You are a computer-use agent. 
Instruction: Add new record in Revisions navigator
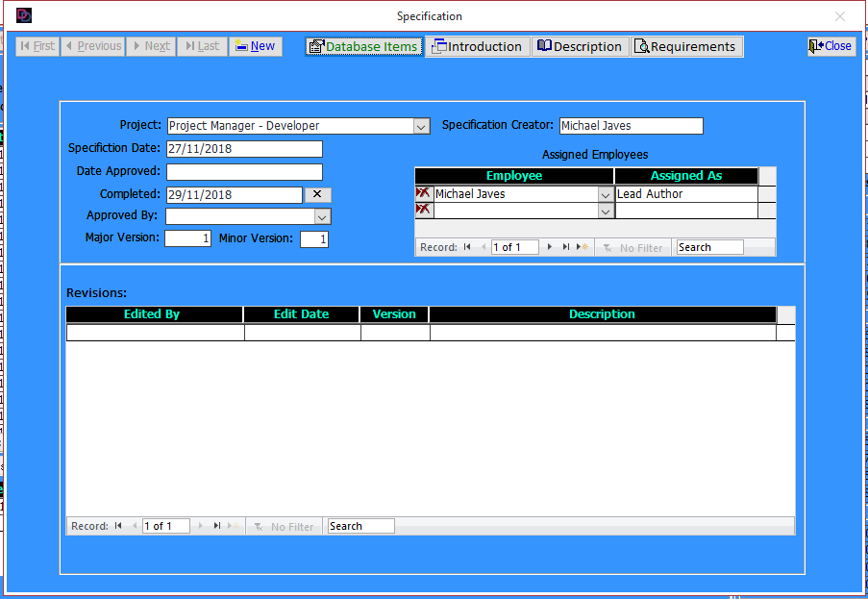[x=233, y=526]
